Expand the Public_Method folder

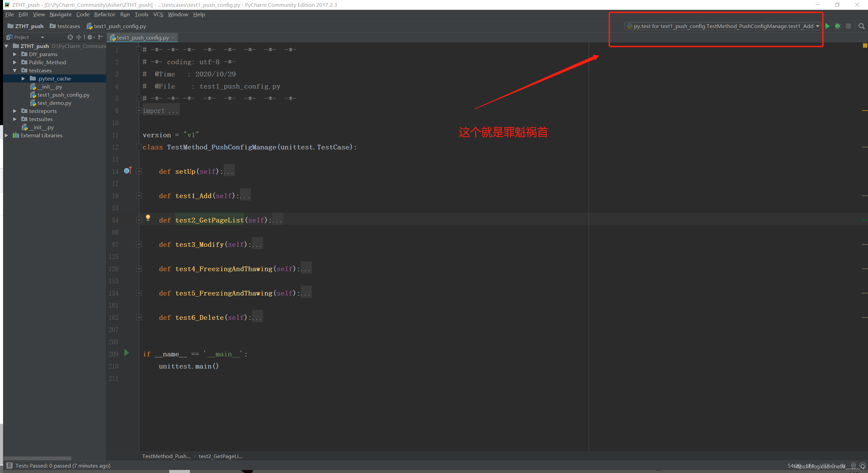(15, 62)
